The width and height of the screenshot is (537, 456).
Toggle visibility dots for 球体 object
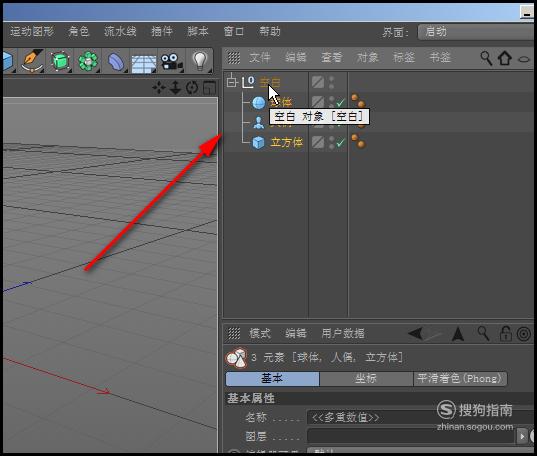coord(331,102)
